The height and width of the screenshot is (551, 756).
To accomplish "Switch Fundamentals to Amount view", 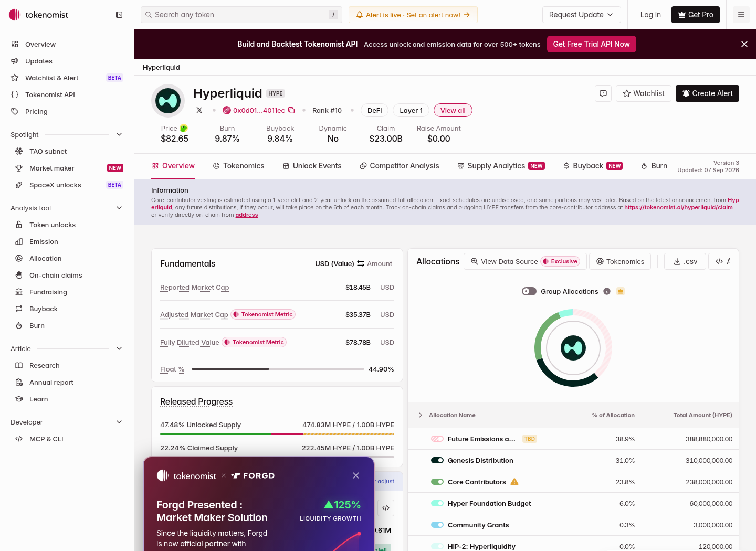I will (380, 263).
